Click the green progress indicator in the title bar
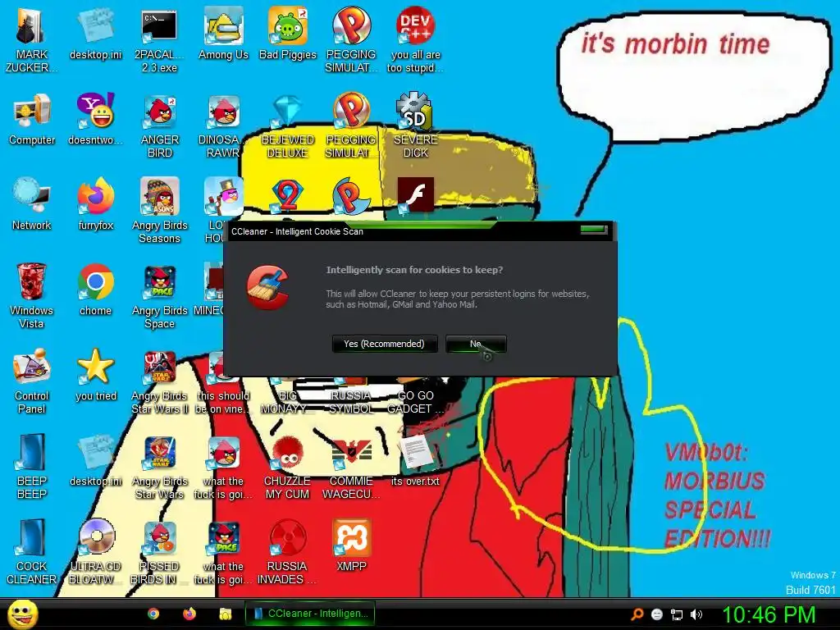Viewport: 840px width, 630px height. [594, 230]
